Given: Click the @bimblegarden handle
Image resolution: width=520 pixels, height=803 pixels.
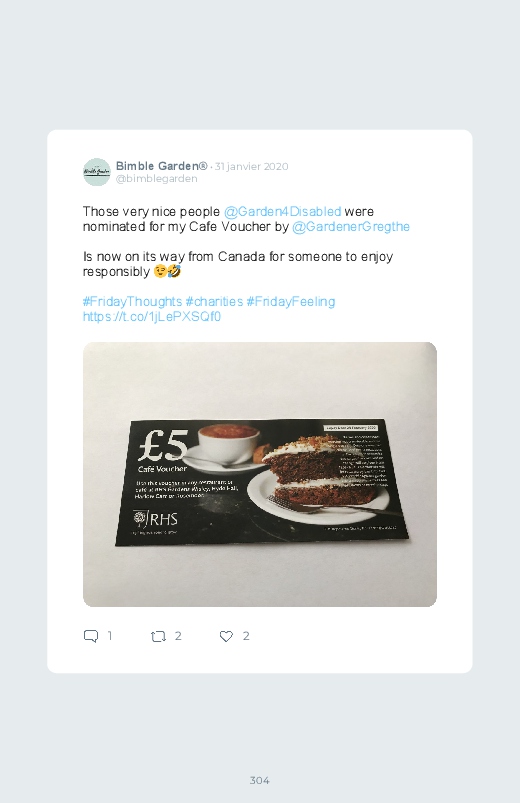Looking at the screenshot, I should [x=156, y=179].
